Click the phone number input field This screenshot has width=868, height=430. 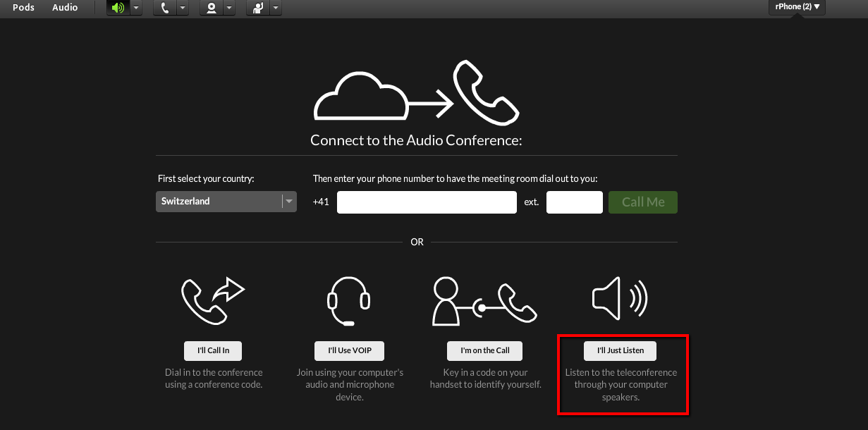[427, 202]
